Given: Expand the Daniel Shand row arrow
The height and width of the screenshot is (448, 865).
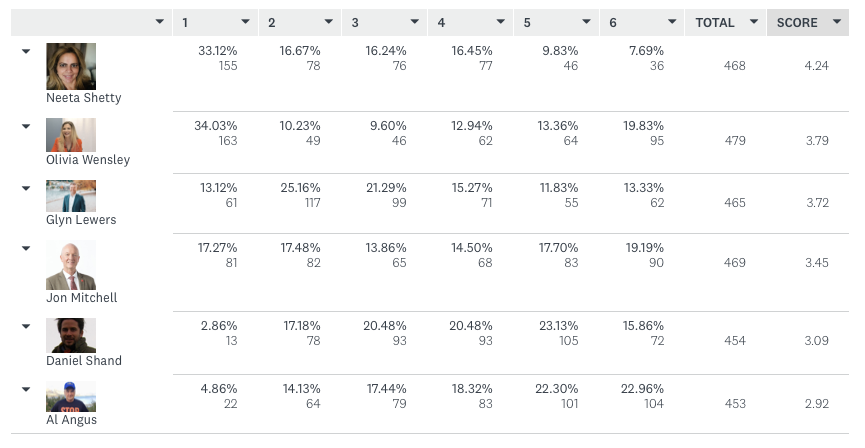Looking at the screenshot, I should point(26,325).
